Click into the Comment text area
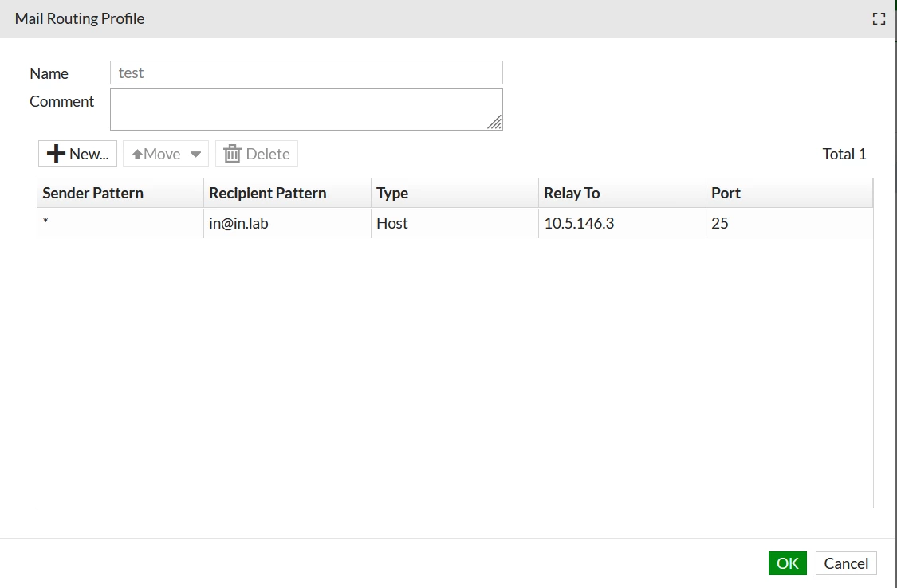Image resolution: width=897 pixels, height=588 pixels. [x=306, y=109]
